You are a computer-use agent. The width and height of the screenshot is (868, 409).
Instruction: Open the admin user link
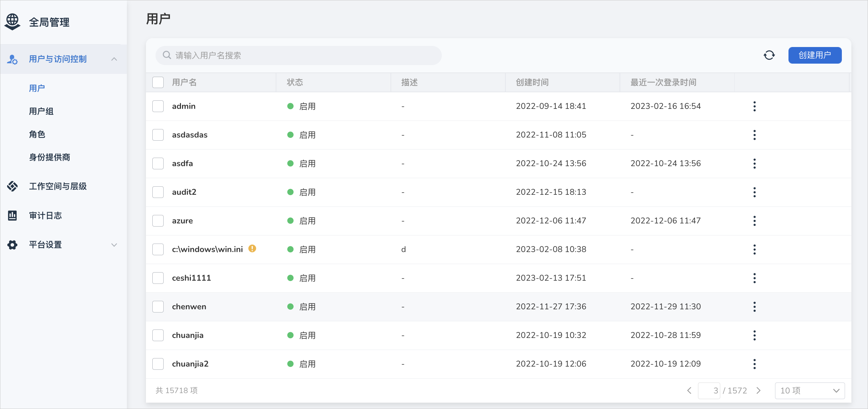click(184, 106)
